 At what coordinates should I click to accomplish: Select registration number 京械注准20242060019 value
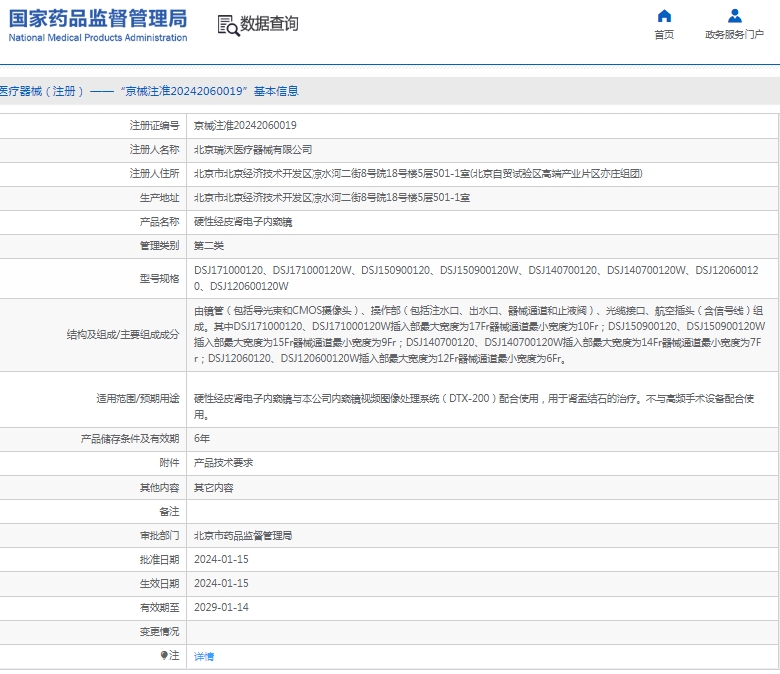[x=245, y=125]
